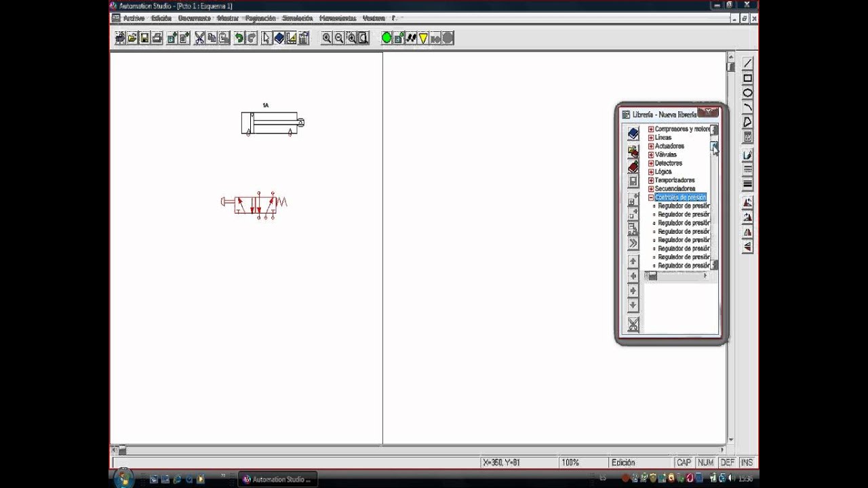868x488 pixels.
Task: Click the double chevron icon in Librería panel
Action: (x=633, y=243)
